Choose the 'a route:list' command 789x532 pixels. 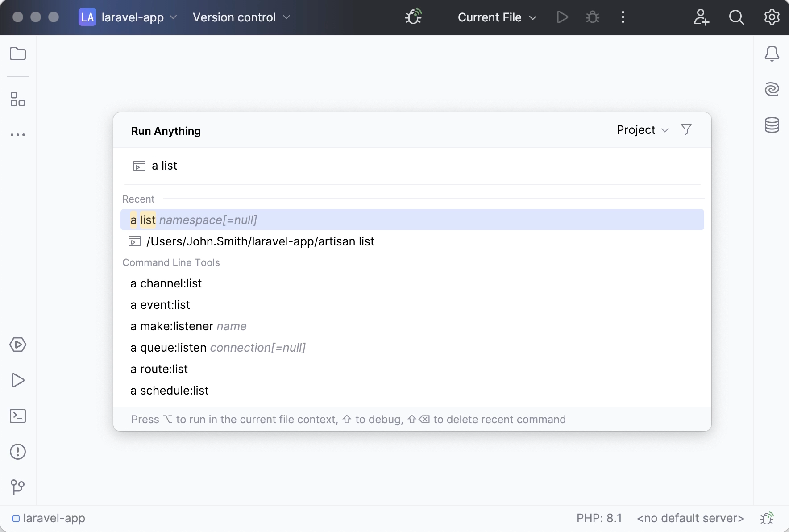159,369
